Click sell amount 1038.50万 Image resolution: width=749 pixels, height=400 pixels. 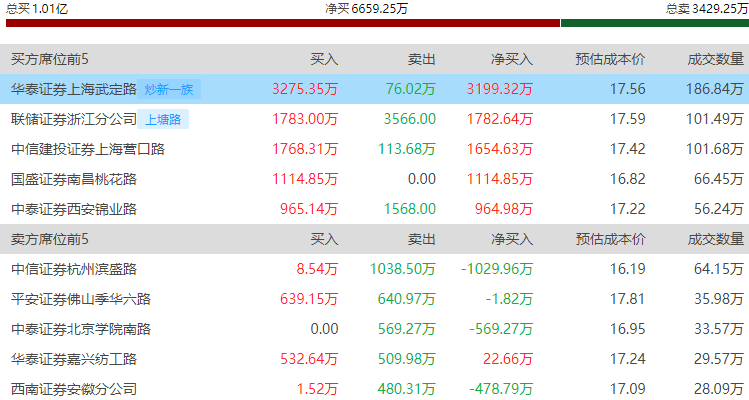tap(403, 269)
